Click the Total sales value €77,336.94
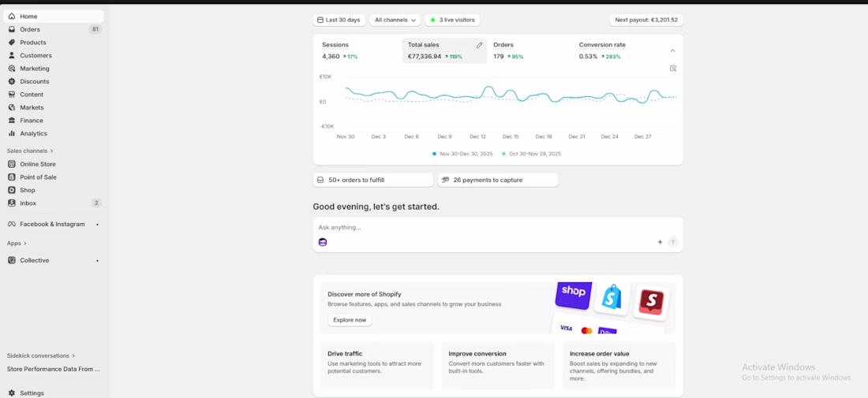The image size is (868, 398). coord(425,57)
